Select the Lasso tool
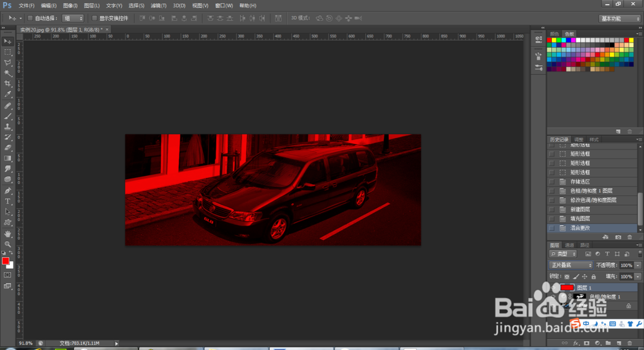 coord(8,63)
